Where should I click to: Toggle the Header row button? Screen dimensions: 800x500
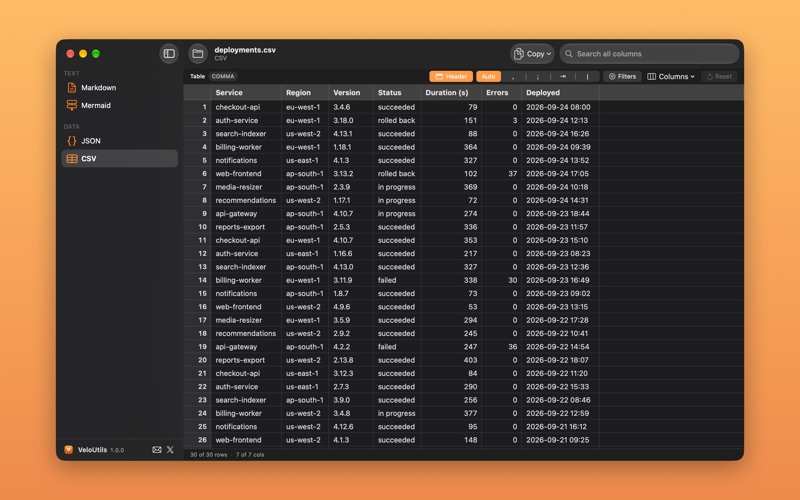pos(451,77)
